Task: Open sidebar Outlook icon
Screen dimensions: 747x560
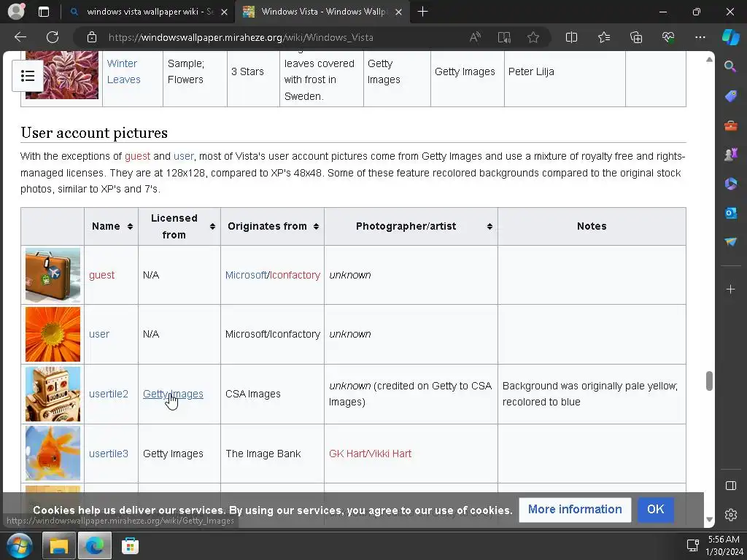Action: [730, 213]
